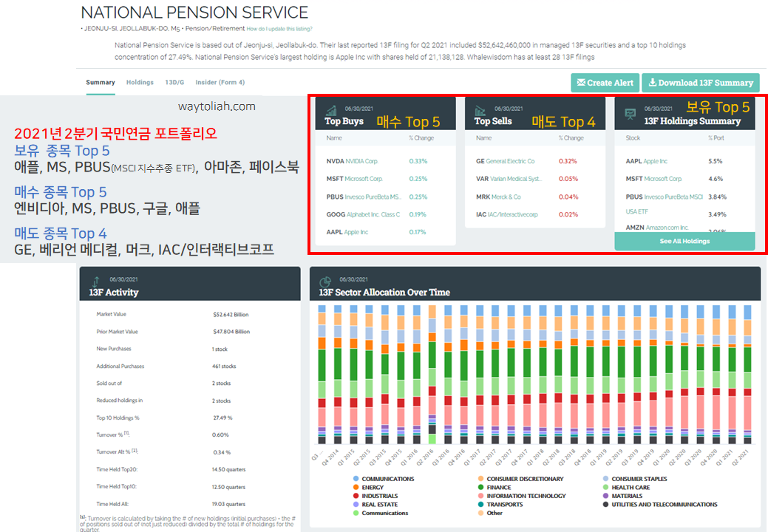
Task: Open PBUS Invesco PureBeta in Top Buys
Action: point(364,197)
